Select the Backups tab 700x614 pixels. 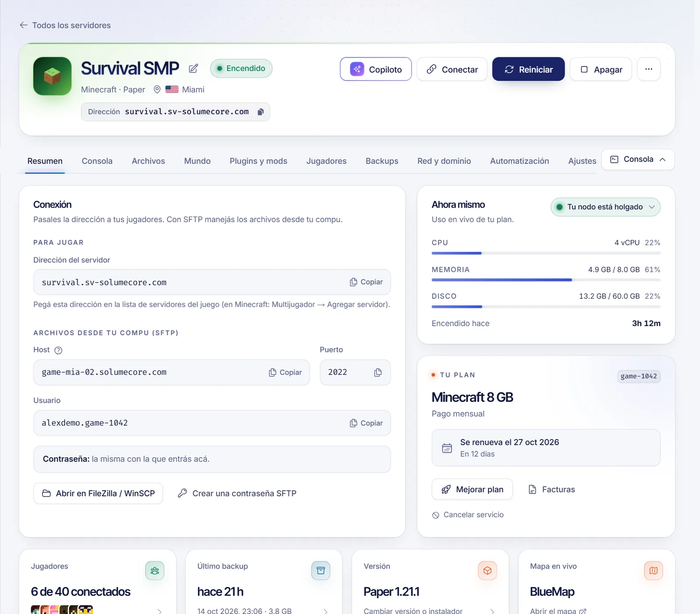click(x=382, y=161)
